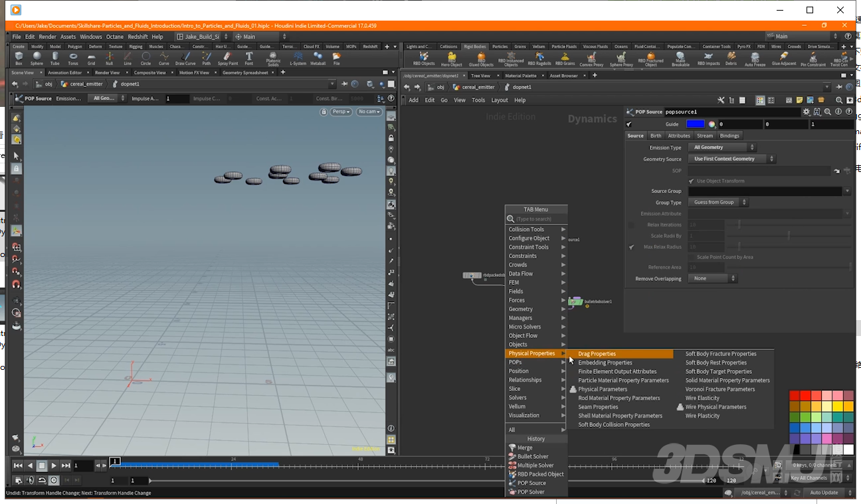Select the Torus shelf tool
The image size is (861, 504).
[73, 59]
